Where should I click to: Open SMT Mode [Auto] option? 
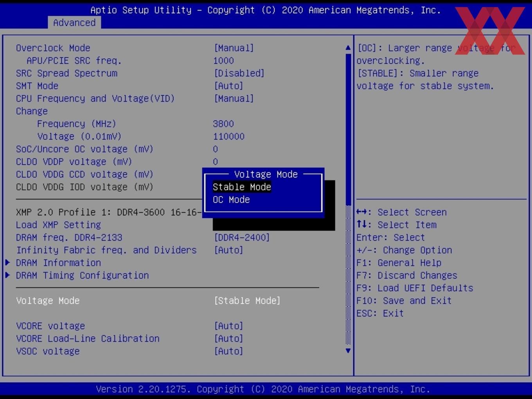(228, 86)
